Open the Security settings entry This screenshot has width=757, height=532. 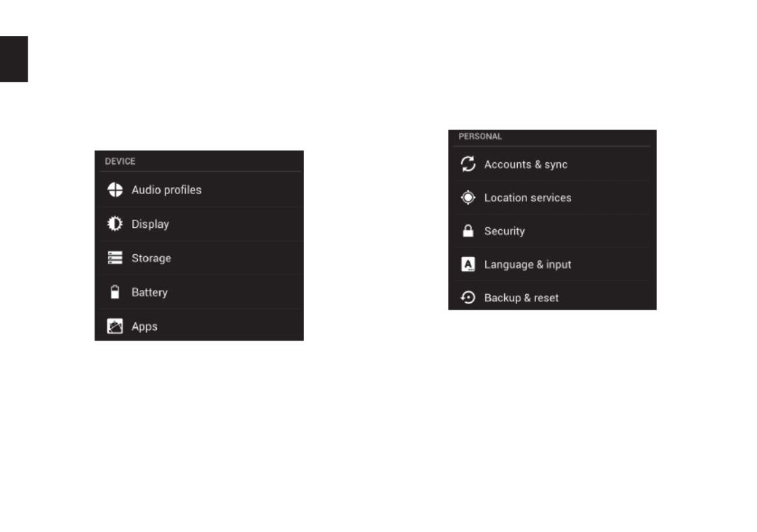(552, 231)
